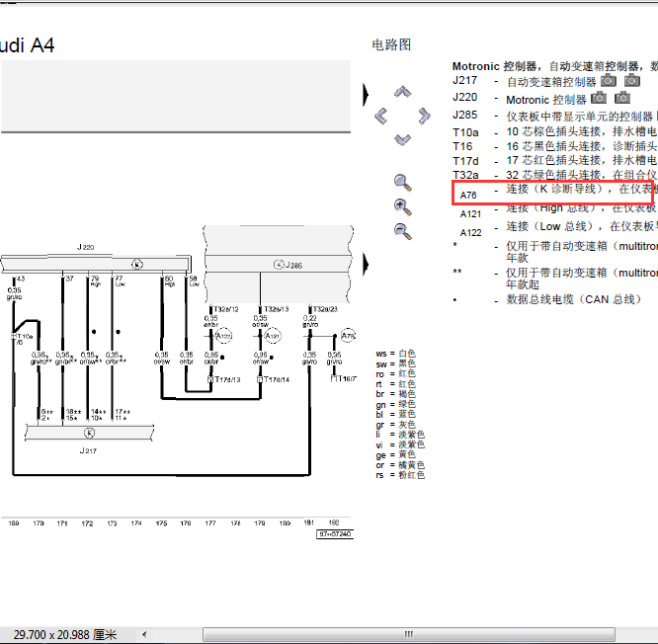The width and height of the screenshot is (658, 644).
Task: Click the up navigation arrow
Action: click(402, 92)
